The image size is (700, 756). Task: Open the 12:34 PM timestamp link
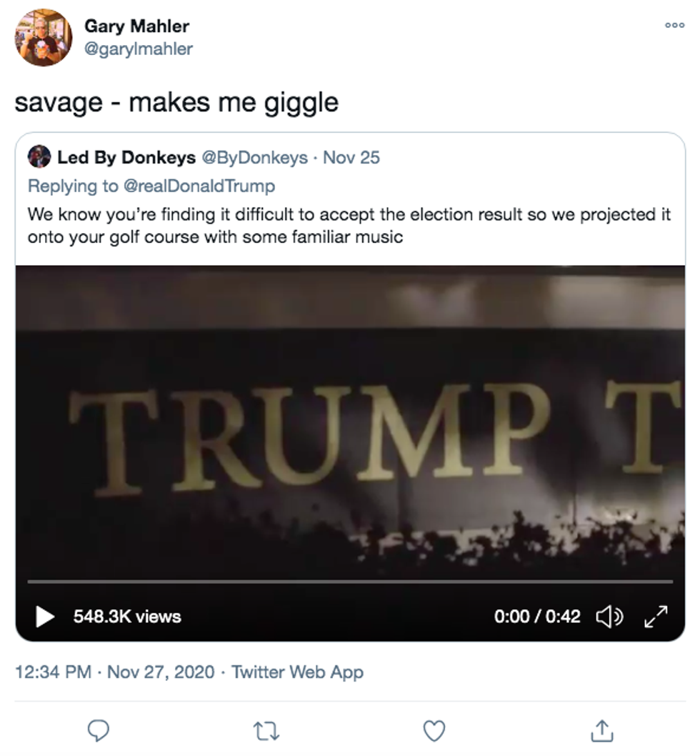click(x=53, y=672)
